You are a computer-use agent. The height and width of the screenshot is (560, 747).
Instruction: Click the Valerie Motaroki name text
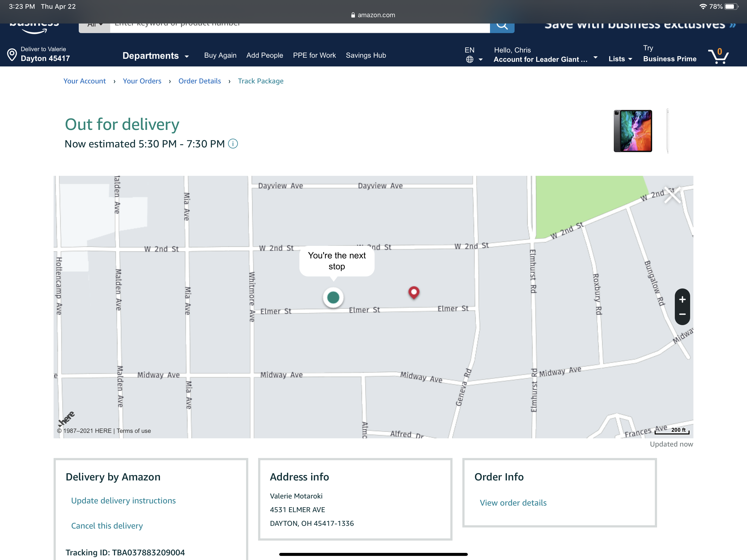[x=296, y=496]
